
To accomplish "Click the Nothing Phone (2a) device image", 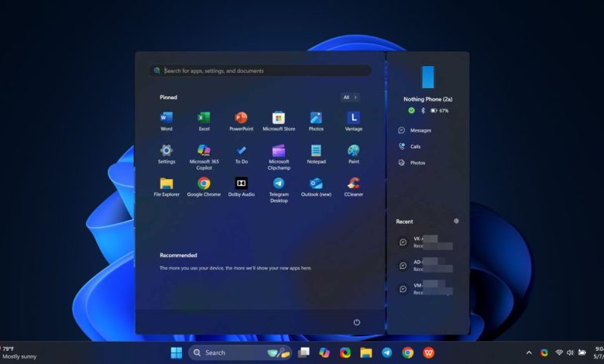I will [x=428, y=77].
